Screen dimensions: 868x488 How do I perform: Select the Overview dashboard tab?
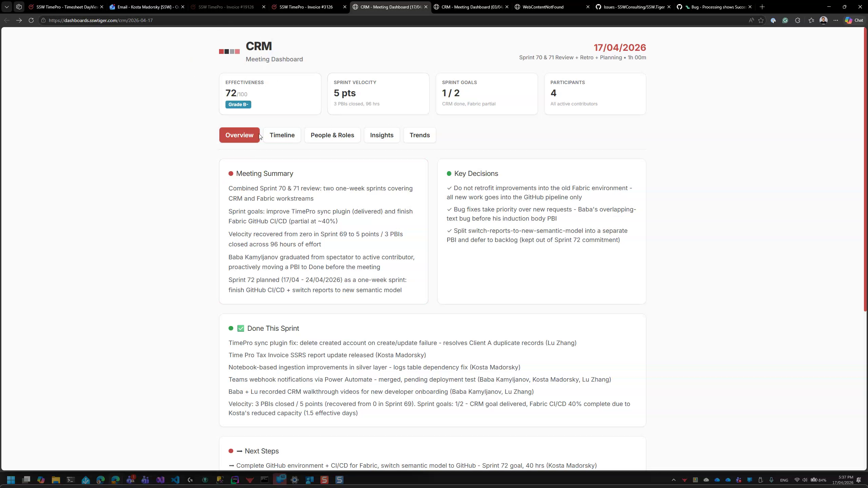pos(239,135)
